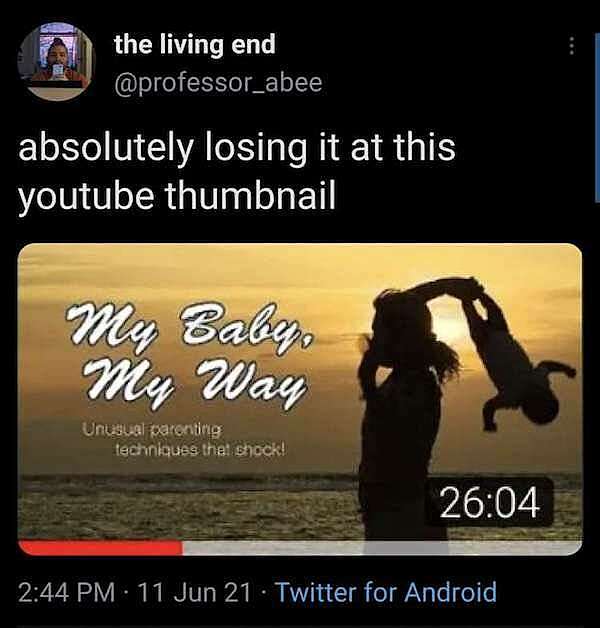Image resolution: width=600 pixels, height=628 pixels.
Task: Open the living end profile avatar
Action: pos(56,61)
